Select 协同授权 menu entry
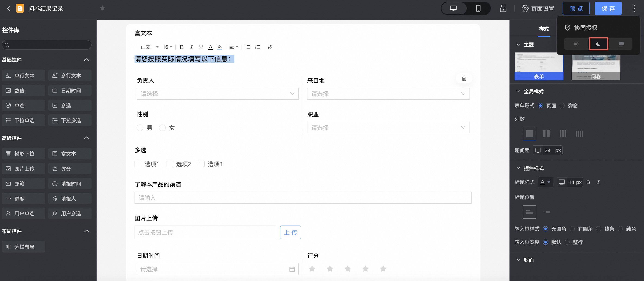The width and height of the screenshot is (644, 281). 581,27
